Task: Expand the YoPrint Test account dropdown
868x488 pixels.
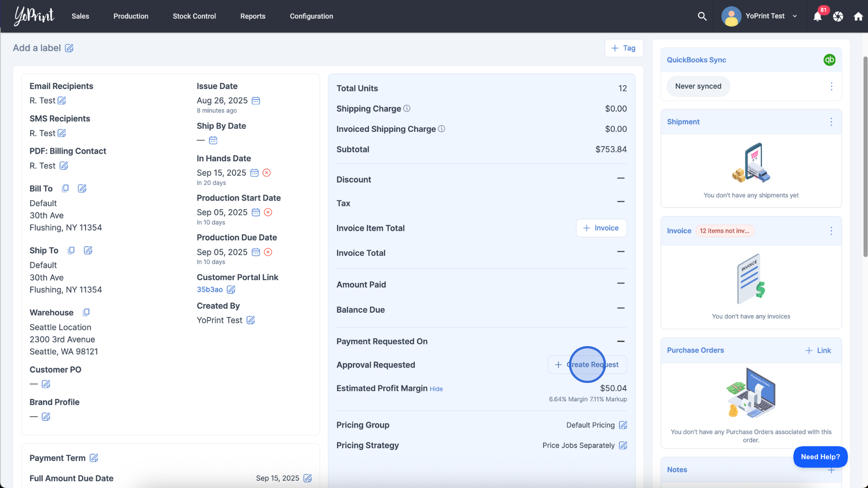Action: pos(795,16)
